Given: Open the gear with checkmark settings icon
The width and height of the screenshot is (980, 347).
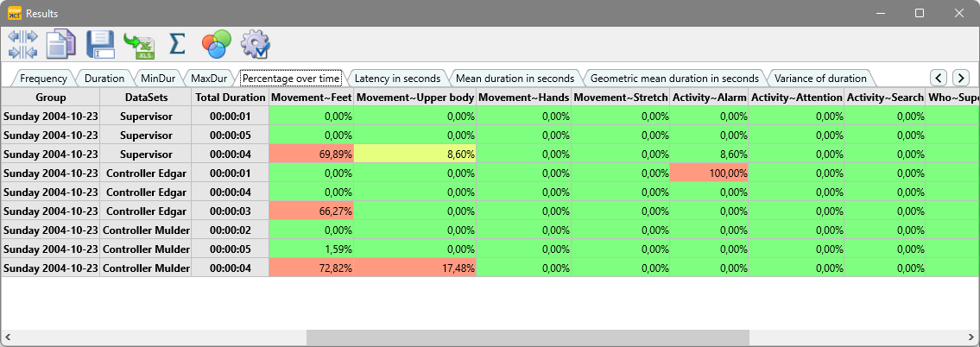Looking at the screenshot, I should [x=255, y=44].
